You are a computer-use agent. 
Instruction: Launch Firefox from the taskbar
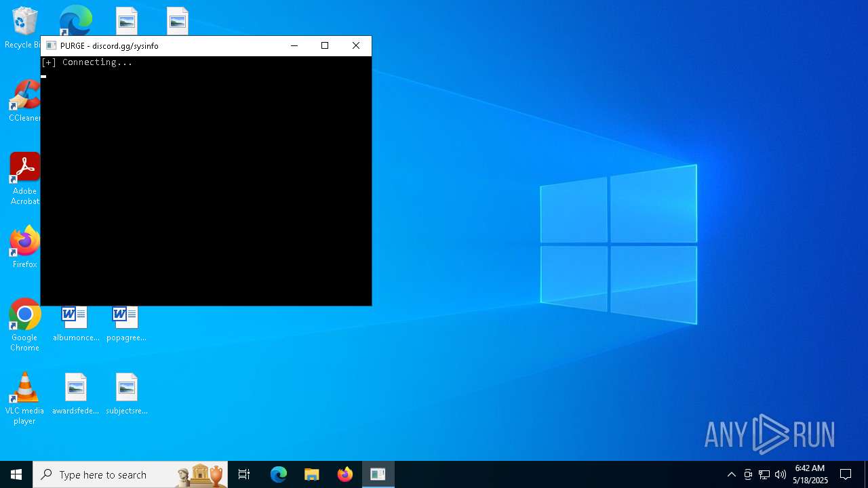pyautogui.click(x=344, y=474)
